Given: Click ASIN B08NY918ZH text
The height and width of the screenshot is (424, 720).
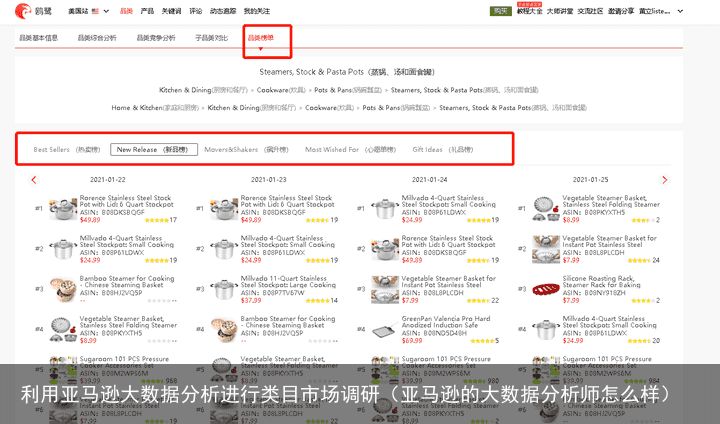Looking at the screenshot, I should [x=594, y=293].
